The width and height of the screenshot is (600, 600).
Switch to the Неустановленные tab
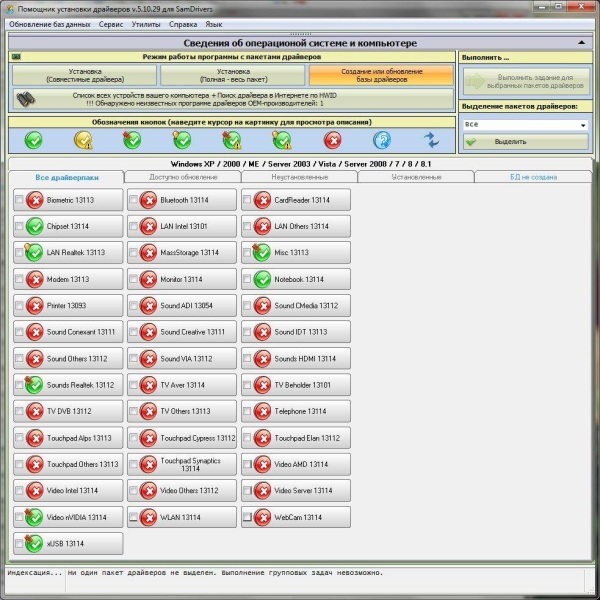(x=299, y=177)
